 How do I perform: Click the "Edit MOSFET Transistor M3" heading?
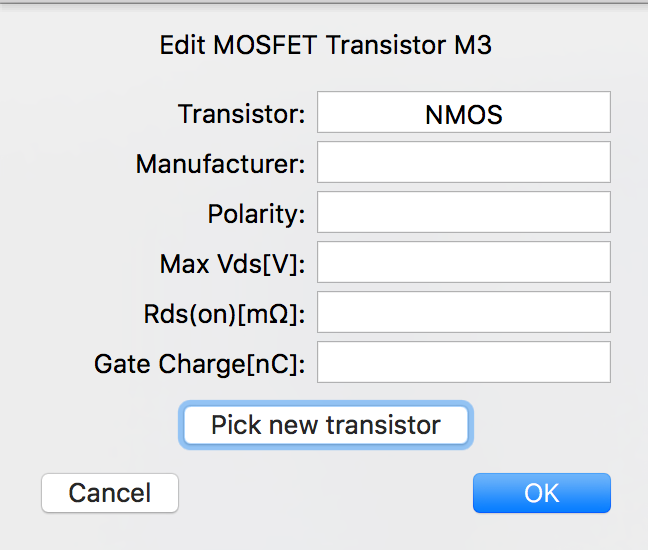325,46
